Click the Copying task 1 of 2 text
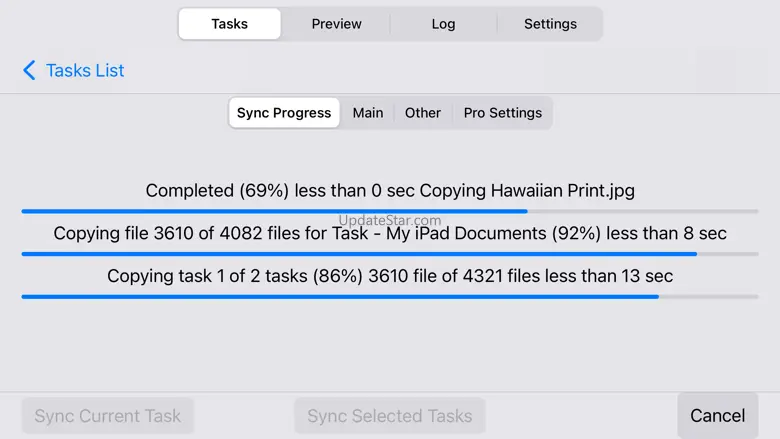Image resolution: width=780 pixels, height=439 pixels. pyautogui.click(x=390, y=276)
